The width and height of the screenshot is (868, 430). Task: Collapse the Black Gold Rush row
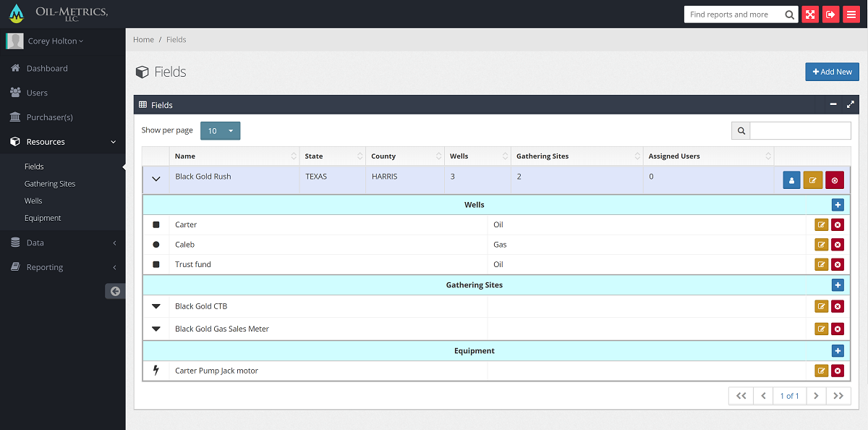(x=156, y=180)
